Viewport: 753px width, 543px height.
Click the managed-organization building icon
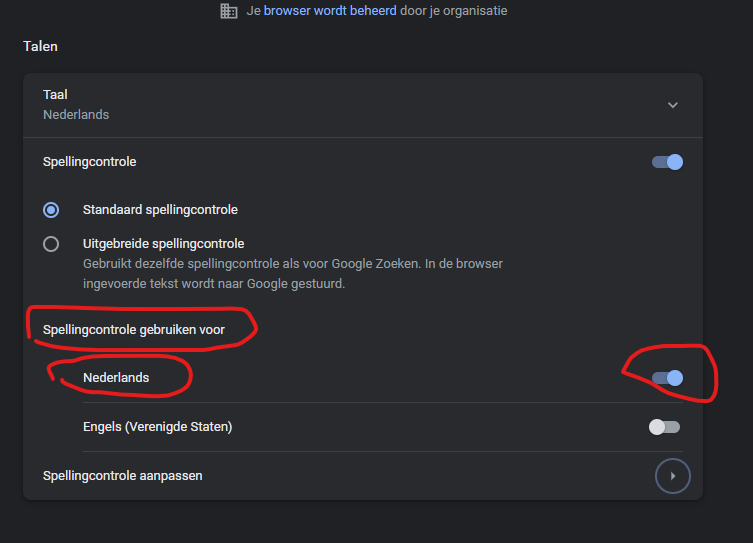coord(229,11)
